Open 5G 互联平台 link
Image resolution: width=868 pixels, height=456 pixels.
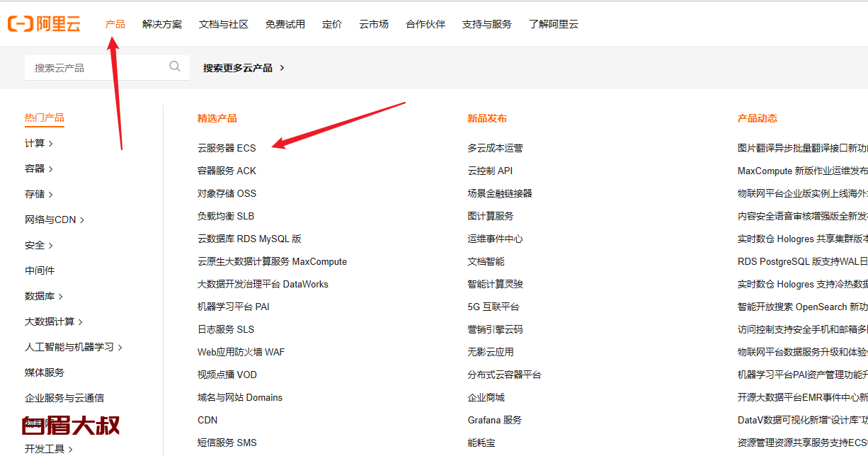493,307
